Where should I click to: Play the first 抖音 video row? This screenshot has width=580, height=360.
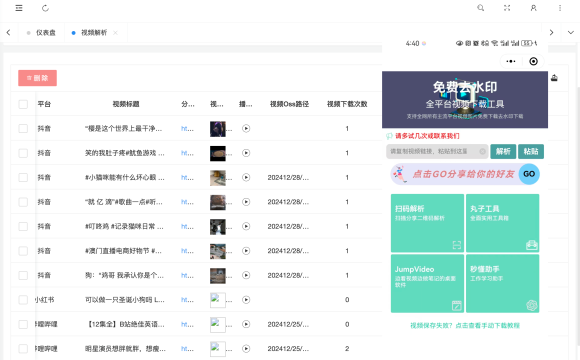[x=246, y=128]
